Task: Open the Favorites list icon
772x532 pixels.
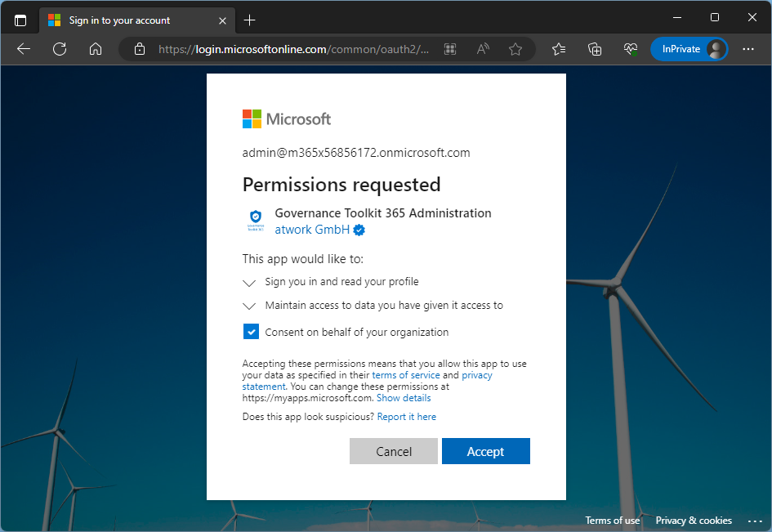Action: click(559, 49)
